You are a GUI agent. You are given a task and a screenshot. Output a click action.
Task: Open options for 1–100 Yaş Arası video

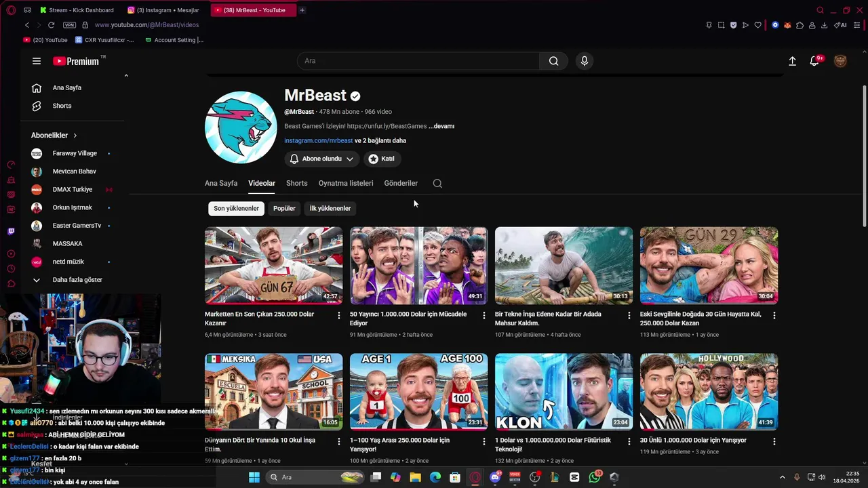[484, 441]
